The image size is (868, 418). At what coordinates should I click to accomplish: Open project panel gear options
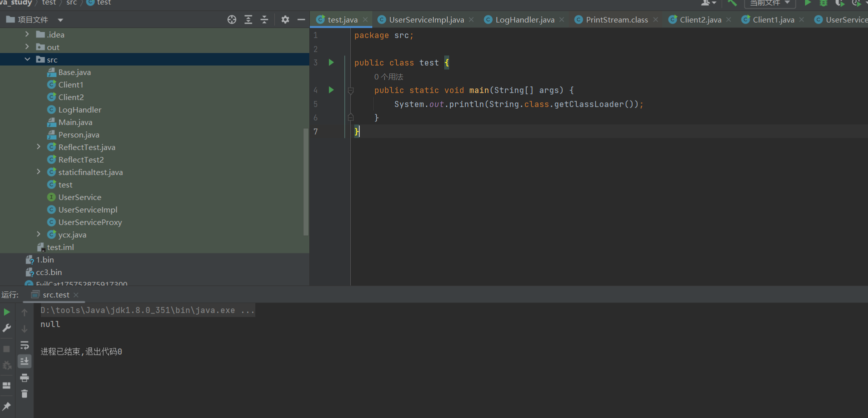(285, 19)
